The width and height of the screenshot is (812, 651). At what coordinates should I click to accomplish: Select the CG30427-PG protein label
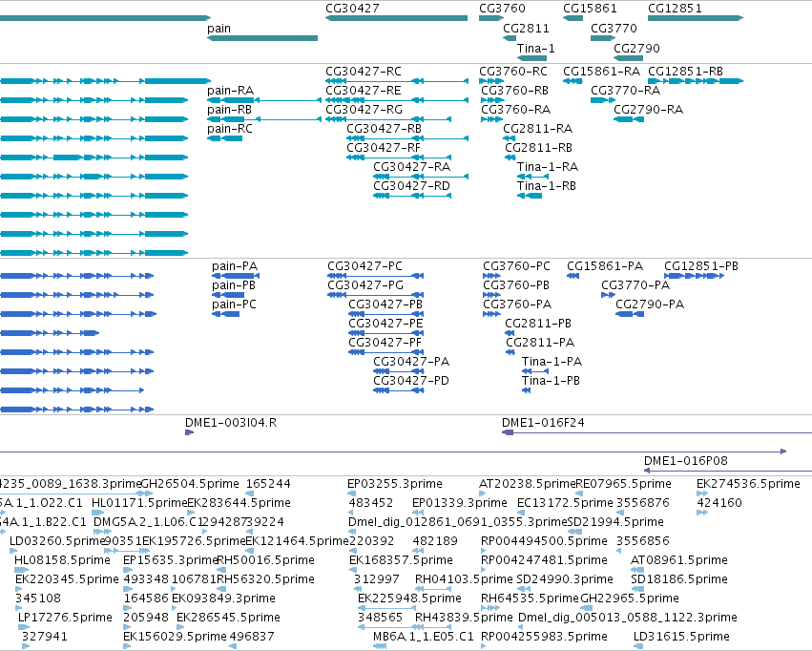(365, 284)
